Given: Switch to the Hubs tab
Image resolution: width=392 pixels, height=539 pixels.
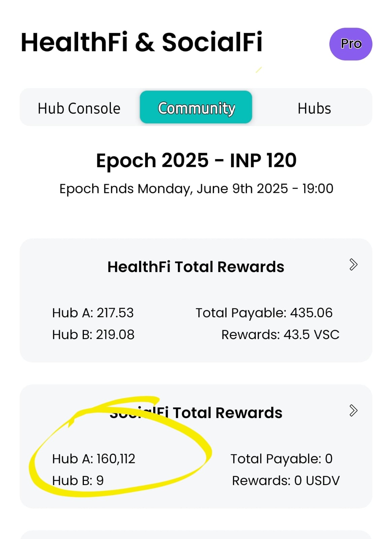Looking at the screenshot, I should 314,109.
